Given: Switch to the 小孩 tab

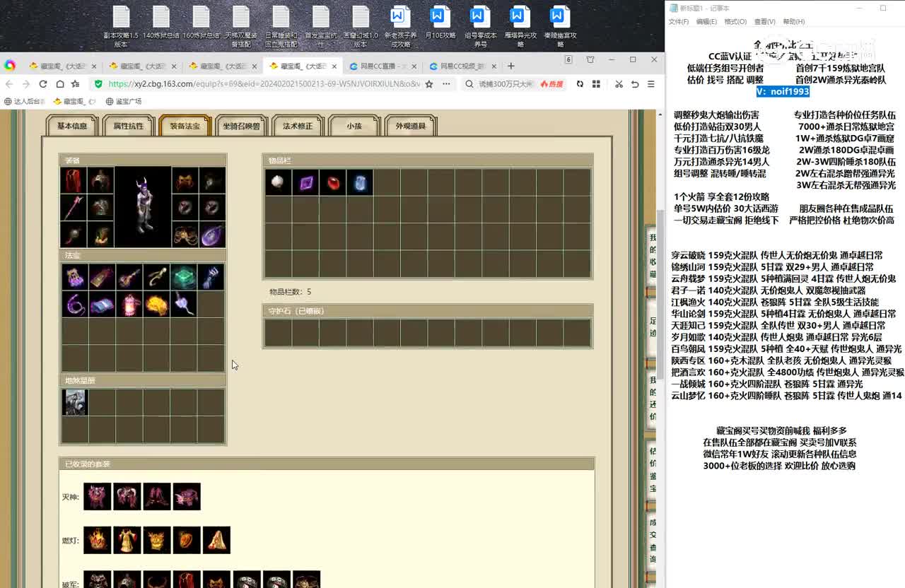Looking at the screenshot, I should pos(354,126).
